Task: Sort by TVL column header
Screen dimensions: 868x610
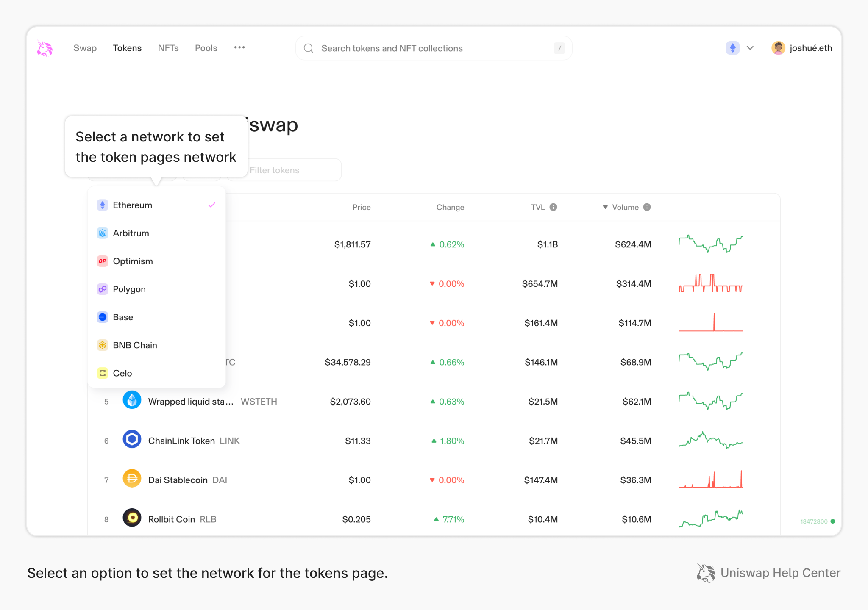Action: pyautogui.click(x=538, y=207)
